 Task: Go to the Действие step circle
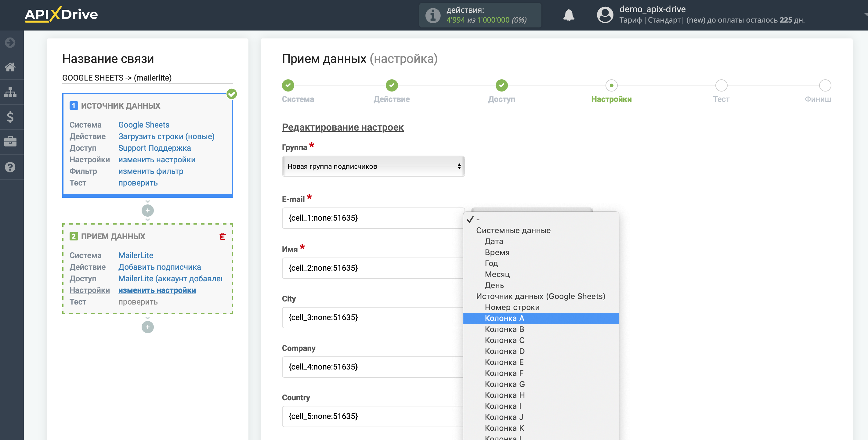(x=392, y=85)
